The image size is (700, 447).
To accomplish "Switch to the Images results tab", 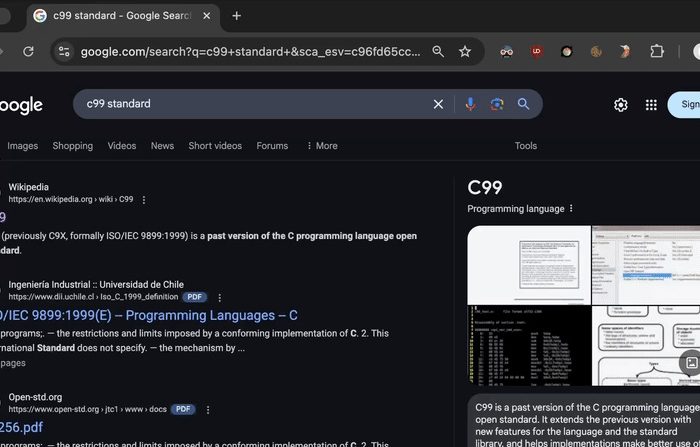I will 23,146.
